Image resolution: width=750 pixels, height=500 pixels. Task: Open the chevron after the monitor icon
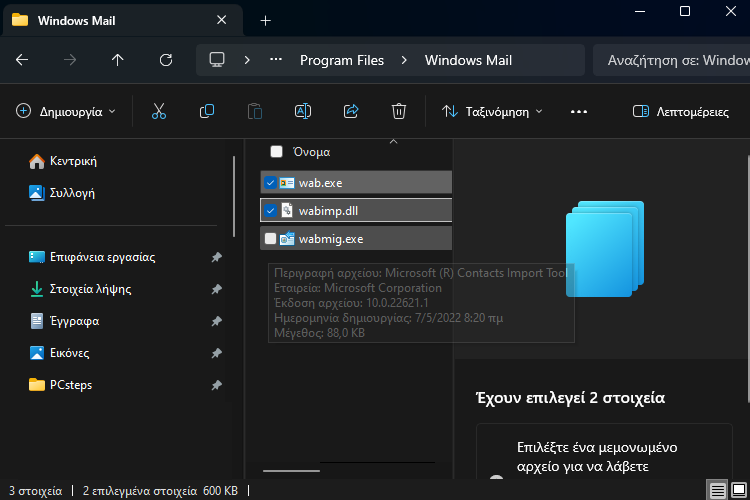click(x=247, y=60)
